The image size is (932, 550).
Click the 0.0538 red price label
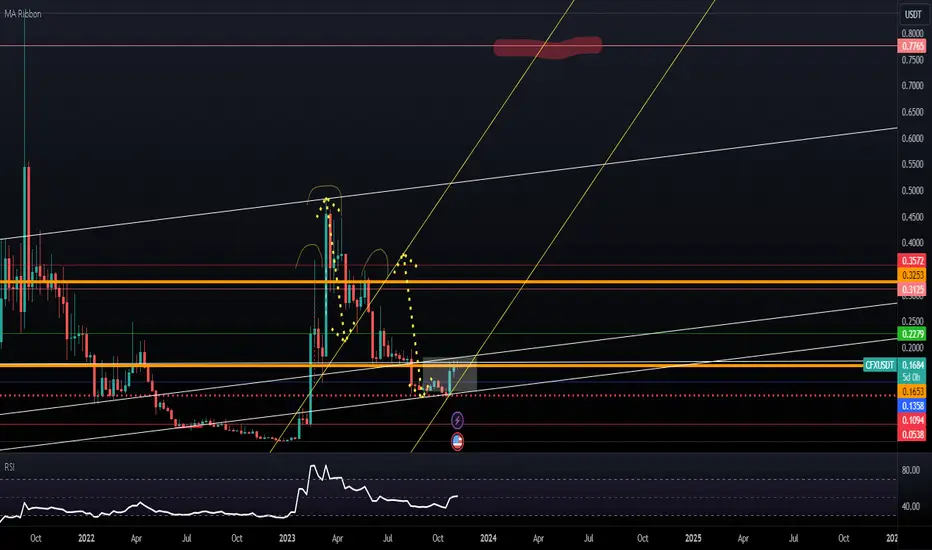coord(912,434)
